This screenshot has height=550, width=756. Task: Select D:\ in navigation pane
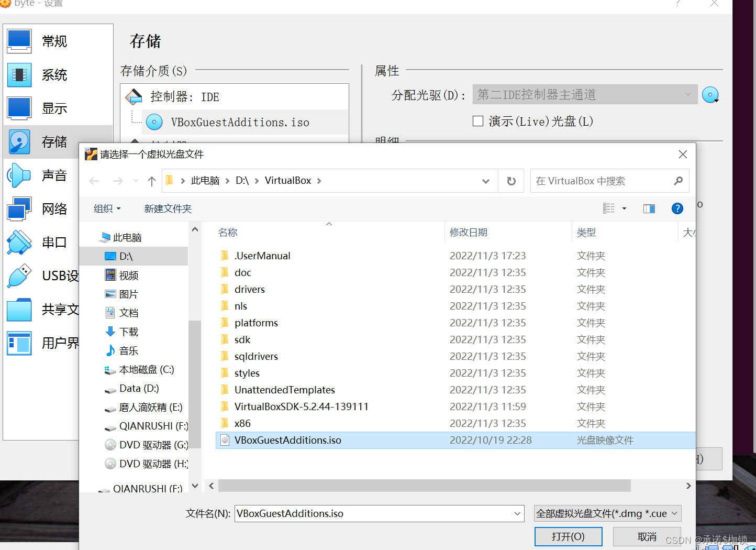pos(134,256)
